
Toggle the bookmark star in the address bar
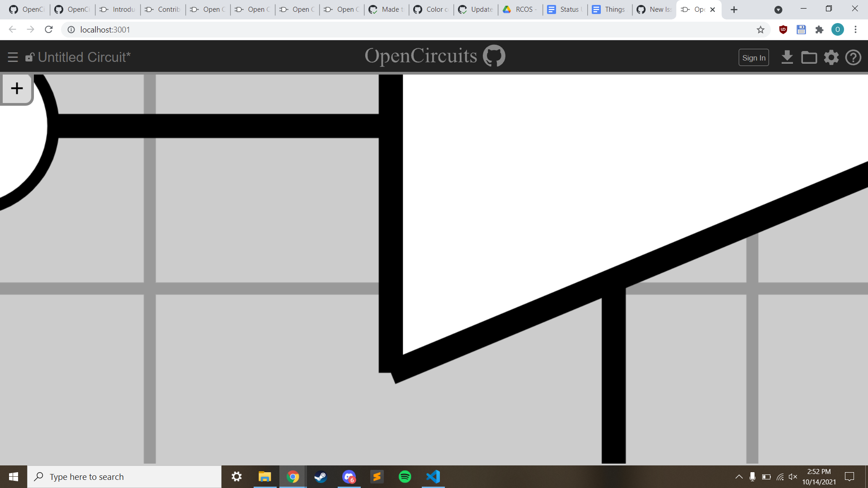click(761, 29)
